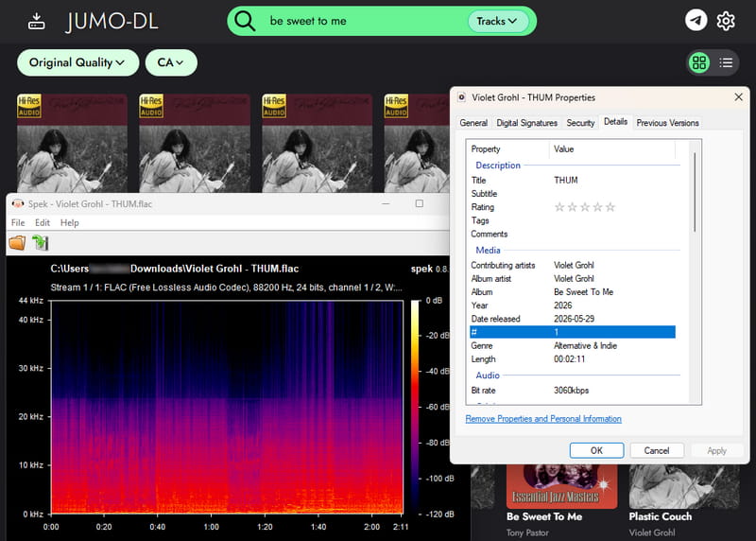The width and height of the screenshot is (756, 541).
Task: Click the Properties details vertical scrollbar
Action: point(695,192)
